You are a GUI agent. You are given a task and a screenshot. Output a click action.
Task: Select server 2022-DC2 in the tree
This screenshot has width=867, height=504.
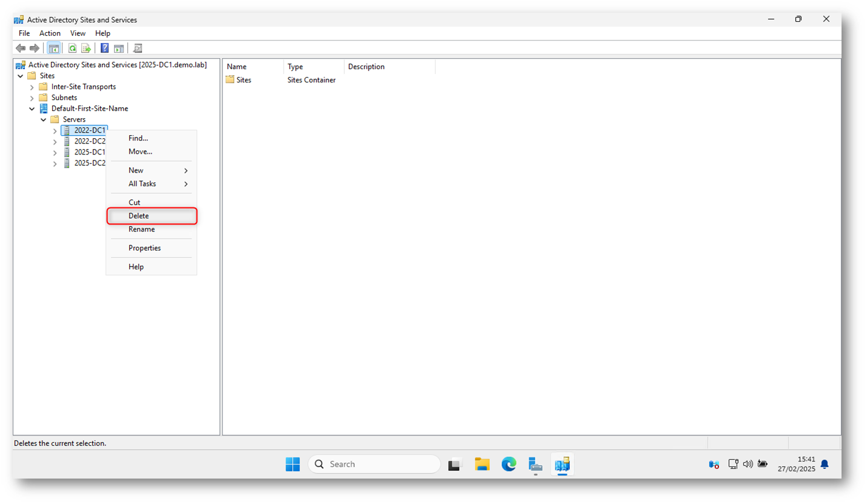90,141
